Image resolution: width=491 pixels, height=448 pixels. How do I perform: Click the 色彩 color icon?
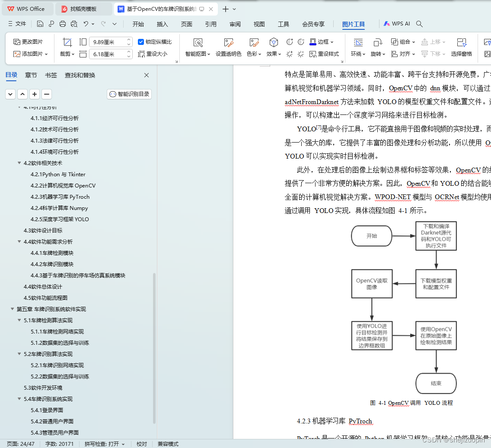(x=254, y=43)
